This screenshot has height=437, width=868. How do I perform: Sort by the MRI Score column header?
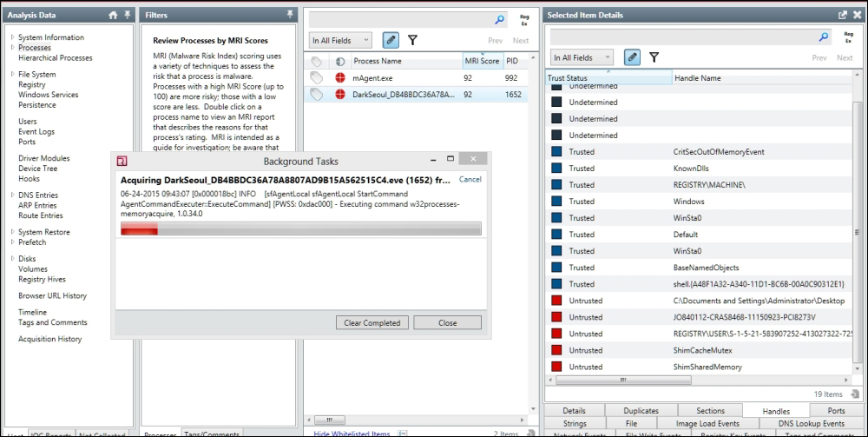tap(482, 61)
